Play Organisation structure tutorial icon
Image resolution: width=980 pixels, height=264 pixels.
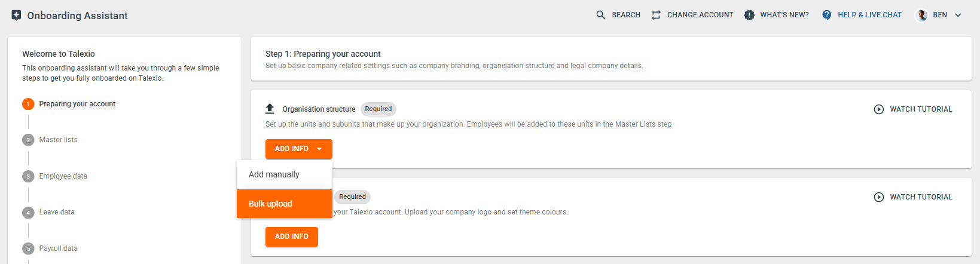tap(879, 109)
